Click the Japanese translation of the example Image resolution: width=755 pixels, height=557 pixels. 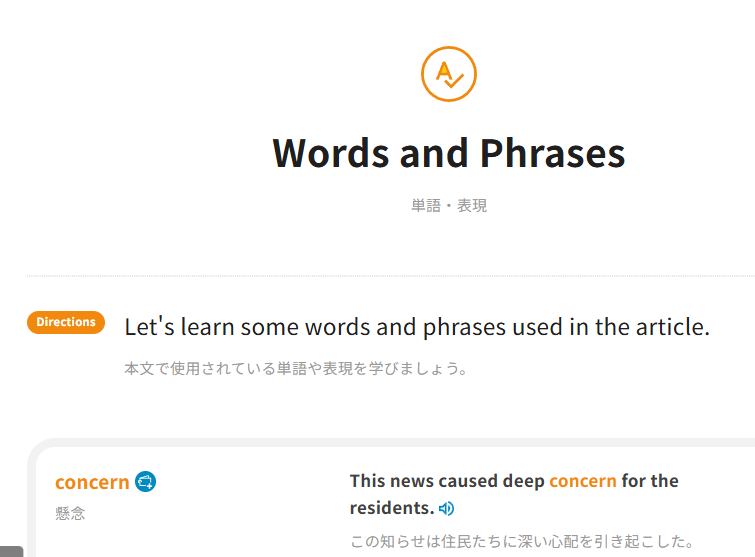pyautogui.click(x=522, y=542)
